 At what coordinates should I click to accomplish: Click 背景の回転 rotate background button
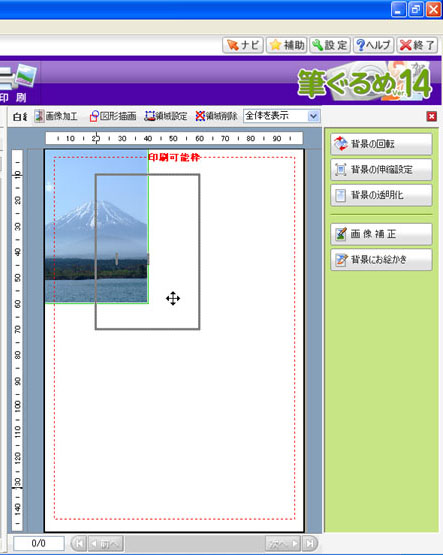click(x=381, y=144)
